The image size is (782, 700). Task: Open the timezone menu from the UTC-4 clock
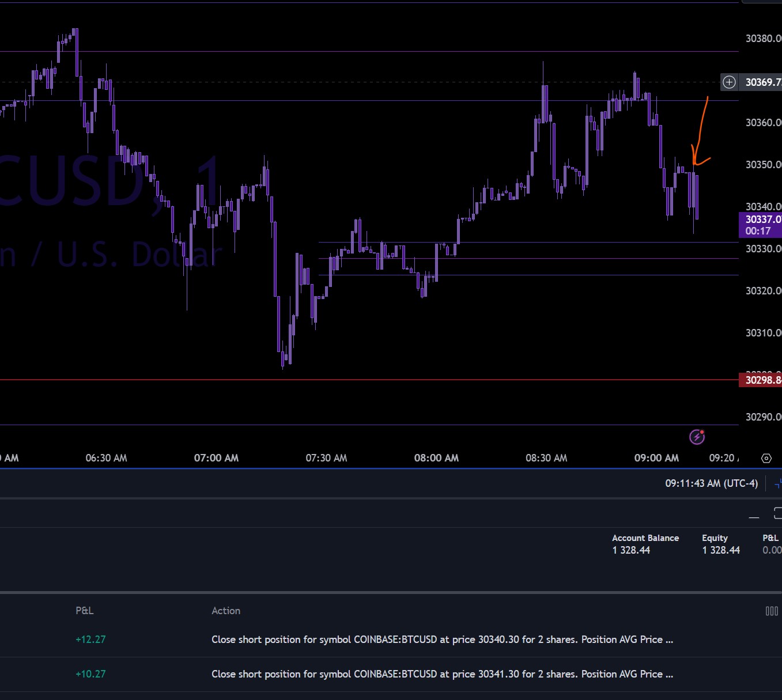[711, 483]
